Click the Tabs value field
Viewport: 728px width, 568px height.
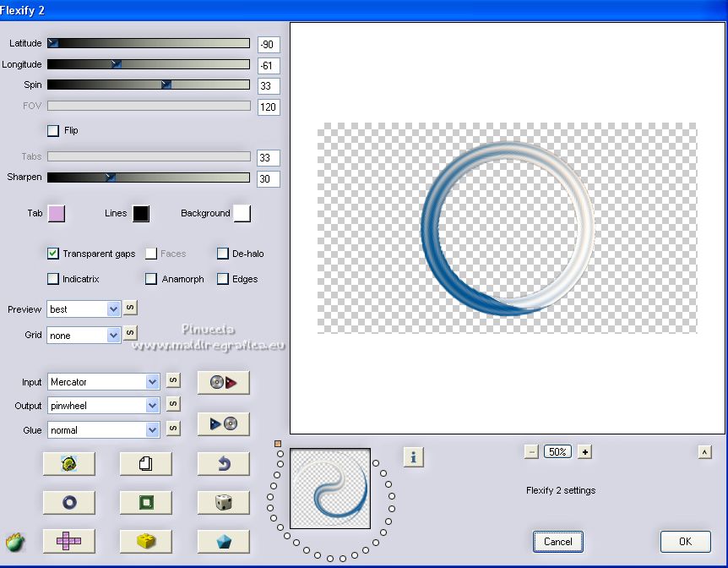(x=269, y=158)
